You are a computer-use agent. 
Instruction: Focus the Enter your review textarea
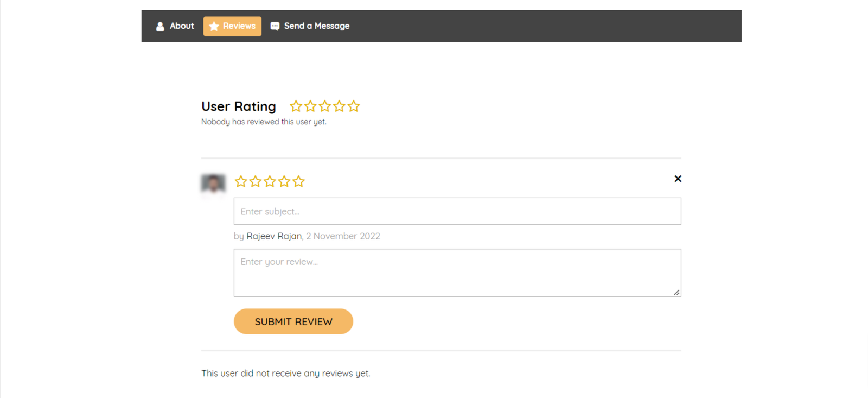pyautogui.click(x=457, y=273)
